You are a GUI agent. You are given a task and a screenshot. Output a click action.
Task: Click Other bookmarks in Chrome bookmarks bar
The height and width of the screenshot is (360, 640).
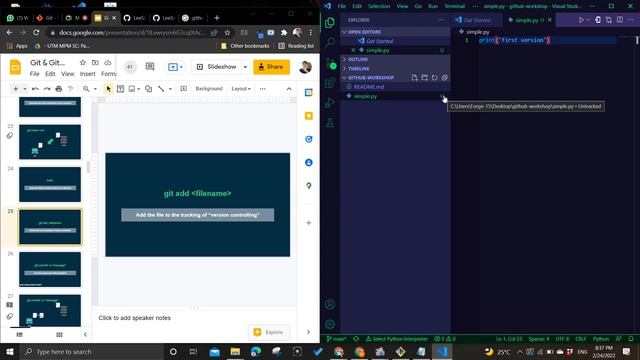click(245, 46)
